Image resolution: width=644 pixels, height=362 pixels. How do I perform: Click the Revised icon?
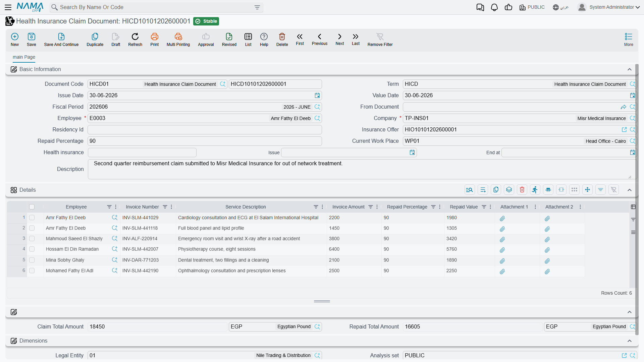[229, 37]
